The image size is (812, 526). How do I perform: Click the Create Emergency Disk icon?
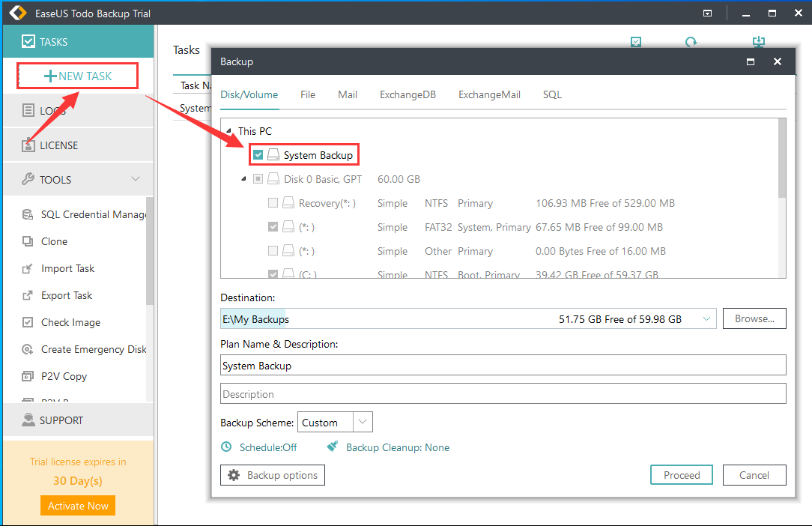[28, 349]
